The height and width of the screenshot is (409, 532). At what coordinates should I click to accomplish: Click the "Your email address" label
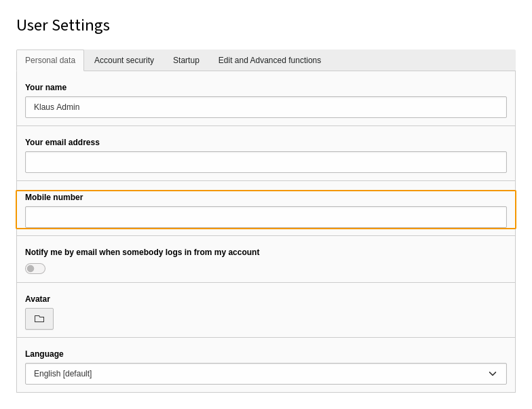click(x=62, y=142)
